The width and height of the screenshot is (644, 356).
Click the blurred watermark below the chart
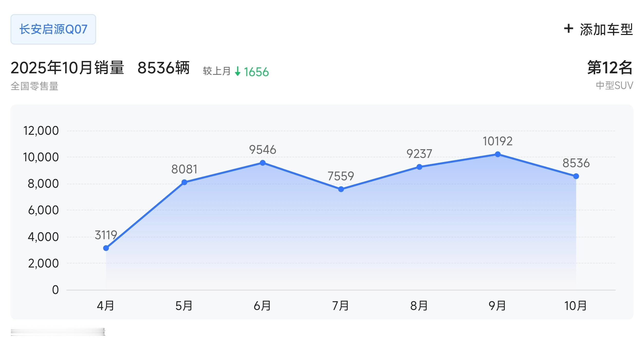(58, 332)
